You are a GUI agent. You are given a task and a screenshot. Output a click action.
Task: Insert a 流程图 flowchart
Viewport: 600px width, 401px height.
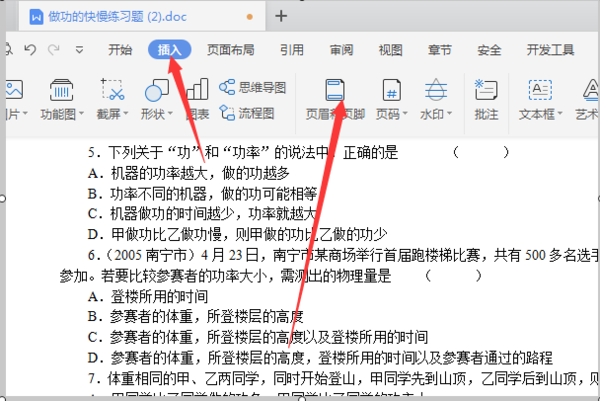pos(247,113)
